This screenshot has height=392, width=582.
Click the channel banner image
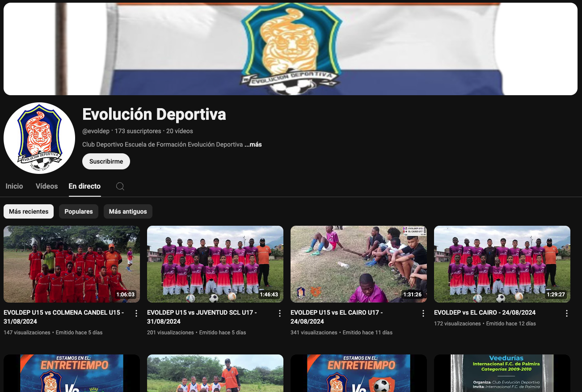pyautogui.click(x=291, y=49)
